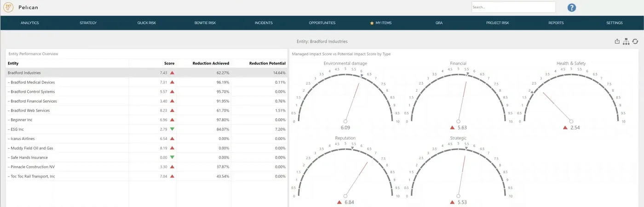Open the Settings menu
The height and width of the screenshot is (207, 644).
point(615,23)
